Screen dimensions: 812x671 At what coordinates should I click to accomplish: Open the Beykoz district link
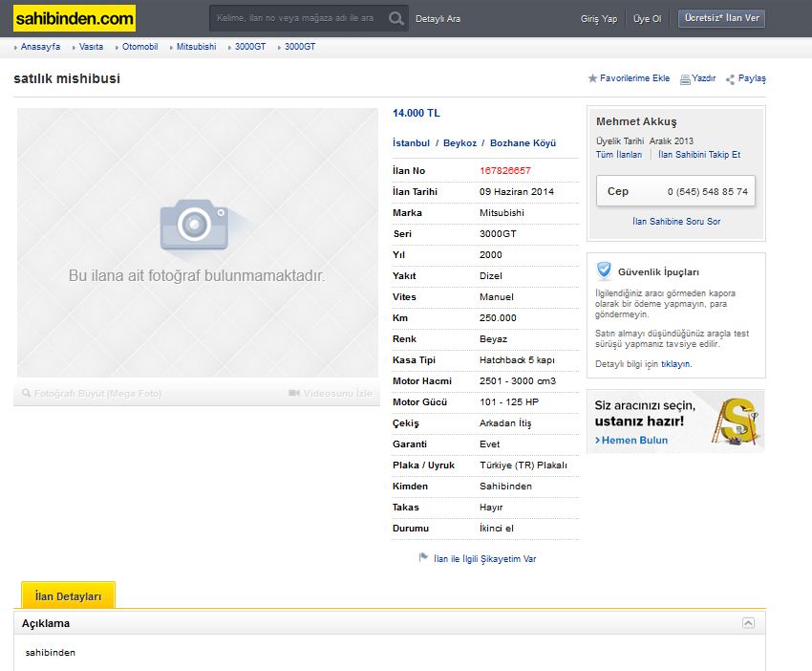point(459,143)
